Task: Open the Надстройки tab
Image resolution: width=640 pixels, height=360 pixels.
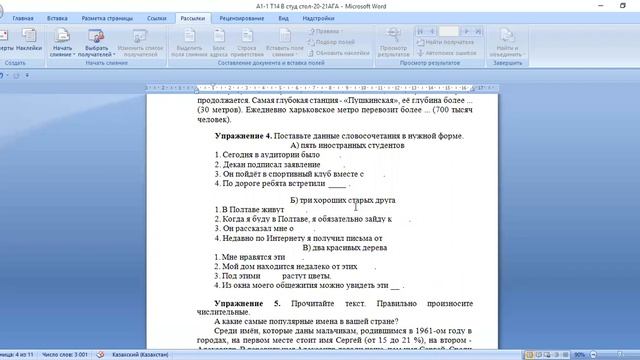Action: point(318,18)
